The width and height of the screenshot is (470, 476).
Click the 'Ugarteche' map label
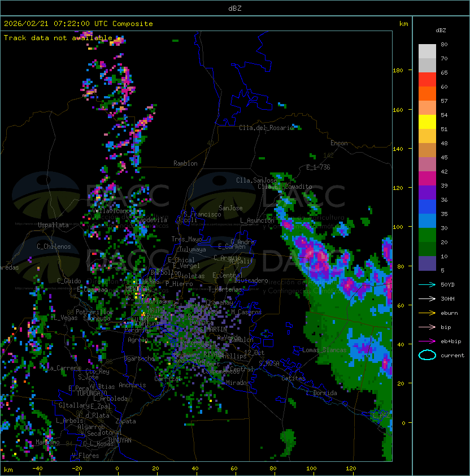pos(140,359)
